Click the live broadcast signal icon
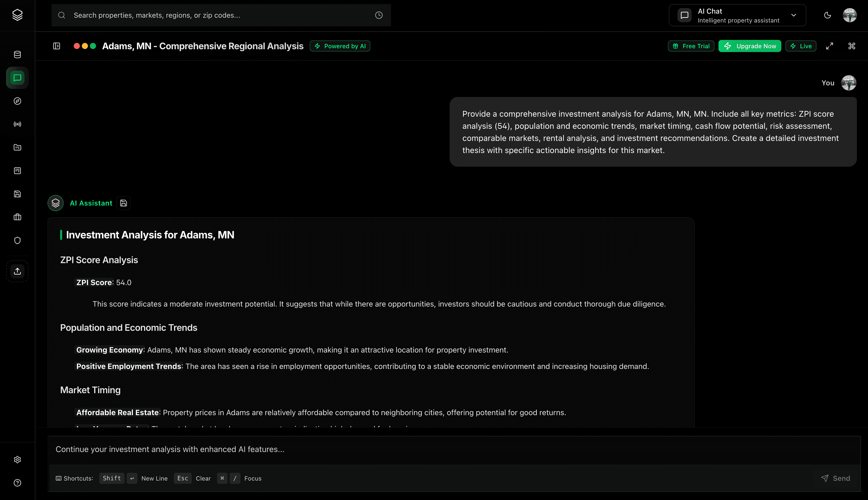The height and width of the screenshot is (500, 868). pyautogui.click(x=17, y=124)
